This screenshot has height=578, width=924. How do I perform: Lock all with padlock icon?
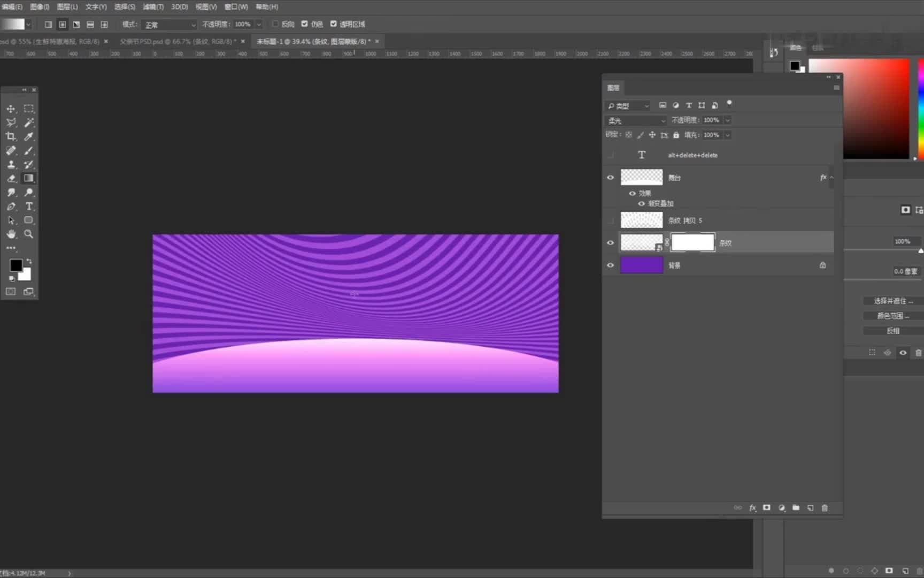point(676,135)
